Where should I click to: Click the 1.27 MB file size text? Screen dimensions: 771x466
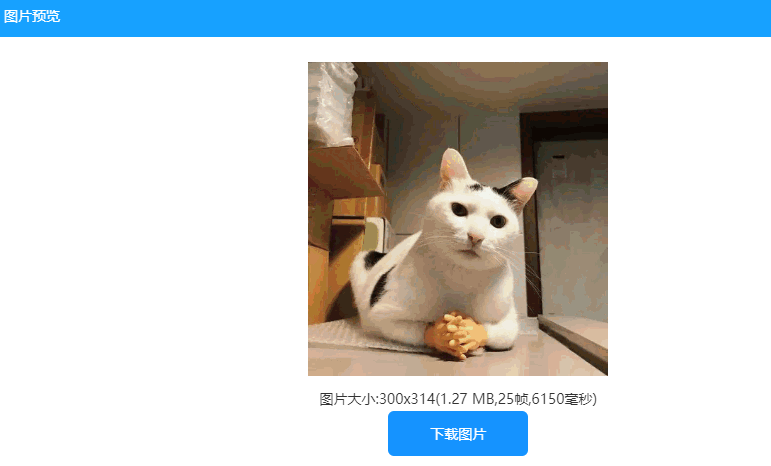[467, 399]
